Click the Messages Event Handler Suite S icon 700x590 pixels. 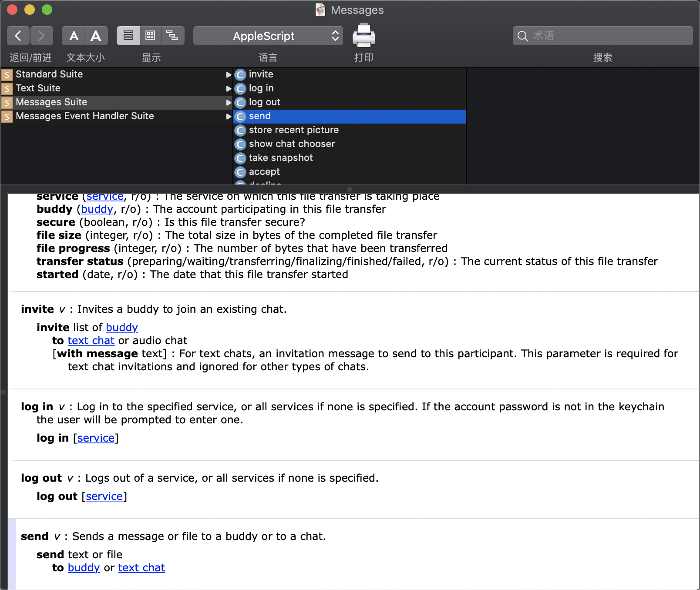pos(7,117)
